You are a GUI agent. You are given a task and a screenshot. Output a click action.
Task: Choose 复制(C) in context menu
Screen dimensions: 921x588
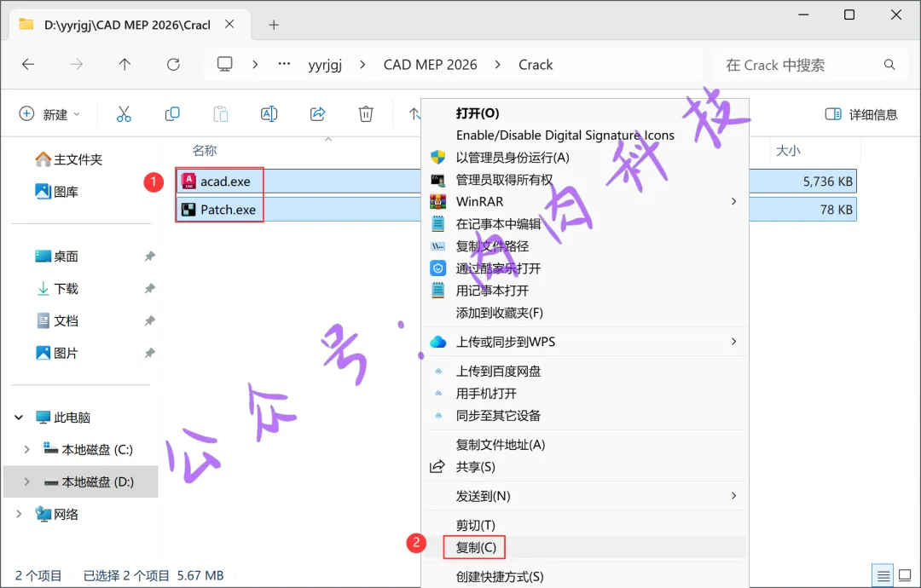coord(477,547)
